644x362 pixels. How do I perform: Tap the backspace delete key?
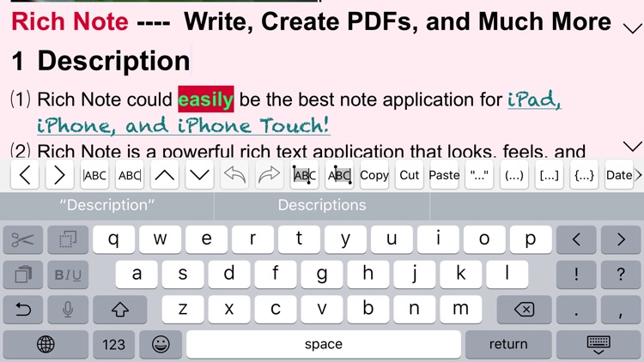pyautogui.click(x=524, y=309)
